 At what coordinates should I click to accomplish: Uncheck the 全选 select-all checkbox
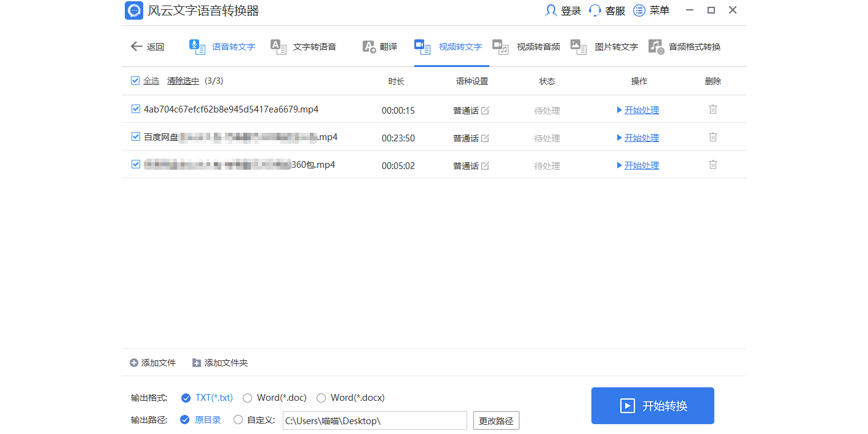(135, 81)
